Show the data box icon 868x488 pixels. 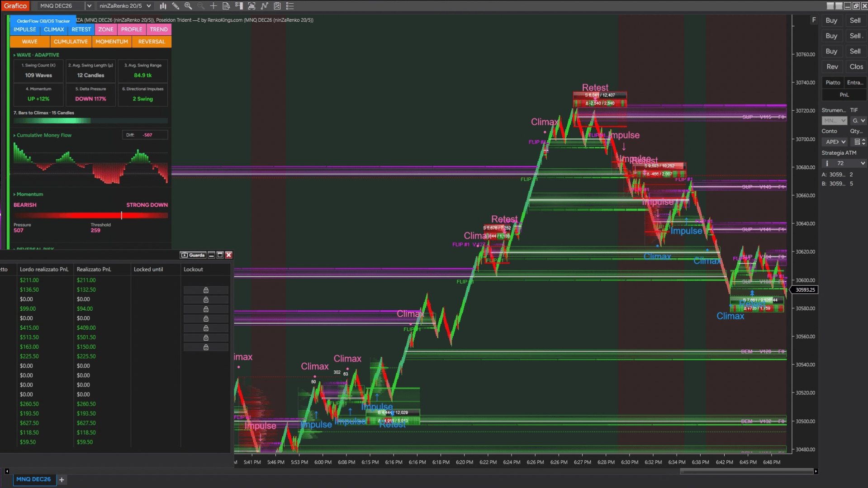click(226, 6)
